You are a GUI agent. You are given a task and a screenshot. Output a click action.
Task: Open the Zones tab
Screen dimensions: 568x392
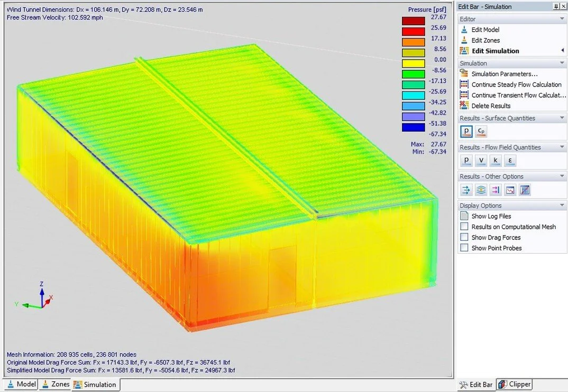click(55, 385)
